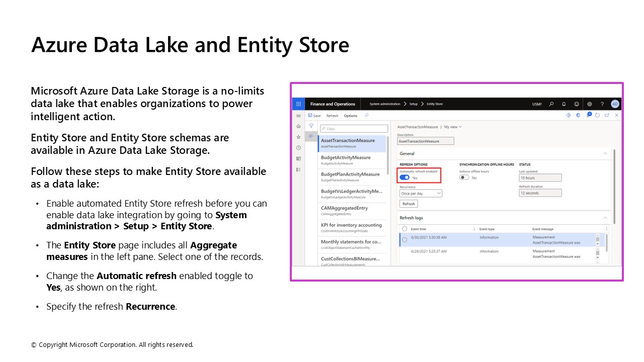Click the Save button

(x=314, y=115)
